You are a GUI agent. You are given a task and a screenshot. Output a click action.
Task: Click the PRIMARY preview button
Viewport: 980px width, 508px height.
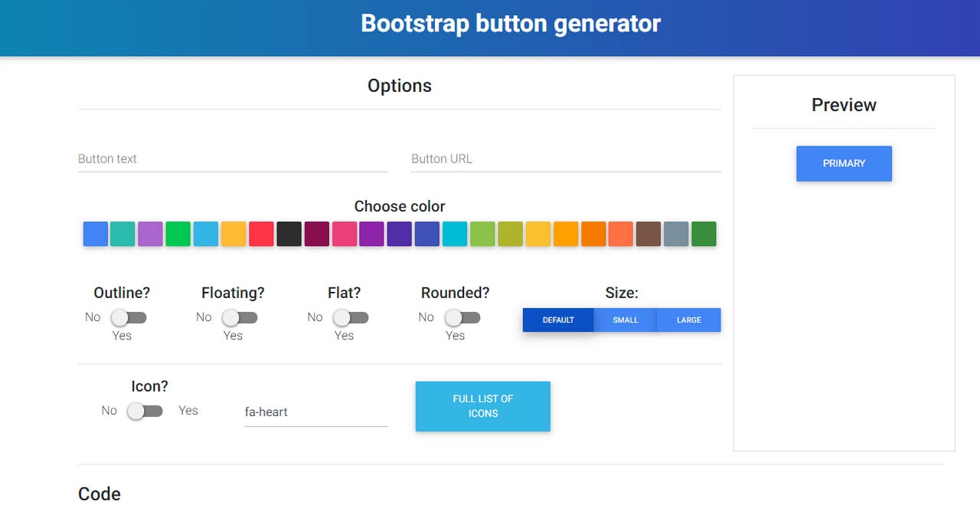click(844, 163)
